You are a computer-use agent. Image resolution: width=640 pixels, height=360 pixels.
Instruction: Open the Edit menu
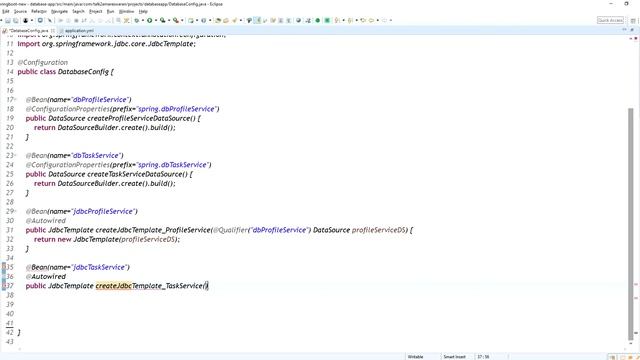click(6, 11)
